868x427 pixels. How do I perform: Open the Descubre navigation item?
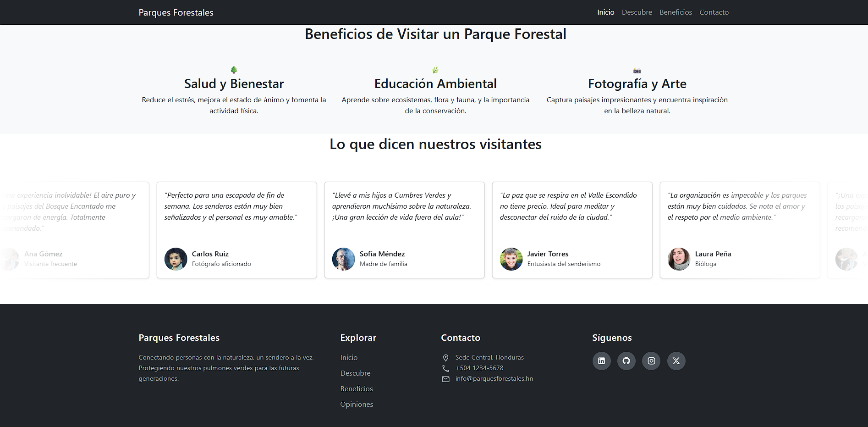(637, 12)
